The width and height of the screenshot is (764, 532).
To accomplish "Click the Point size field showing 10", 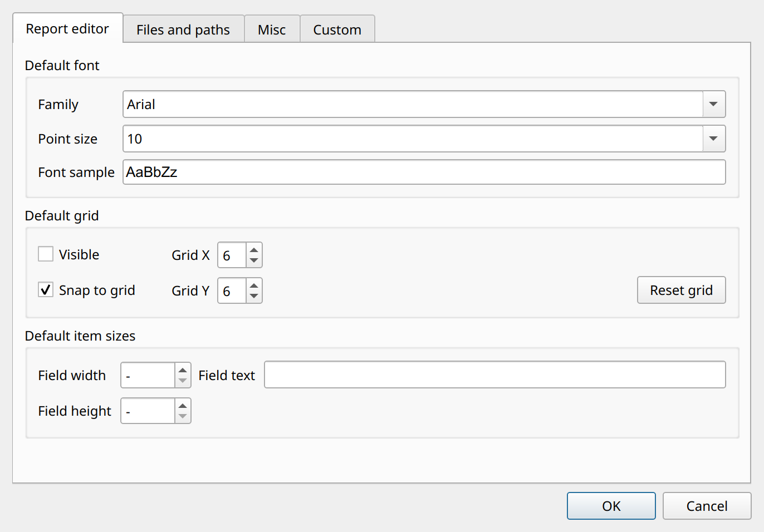I will [x=413, y=139].
